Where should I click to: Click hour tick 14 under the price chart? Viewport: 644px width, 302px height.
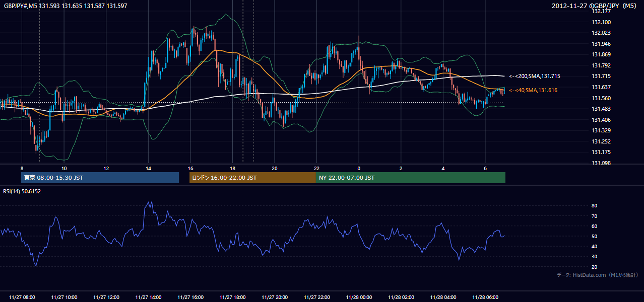(148, 168)
